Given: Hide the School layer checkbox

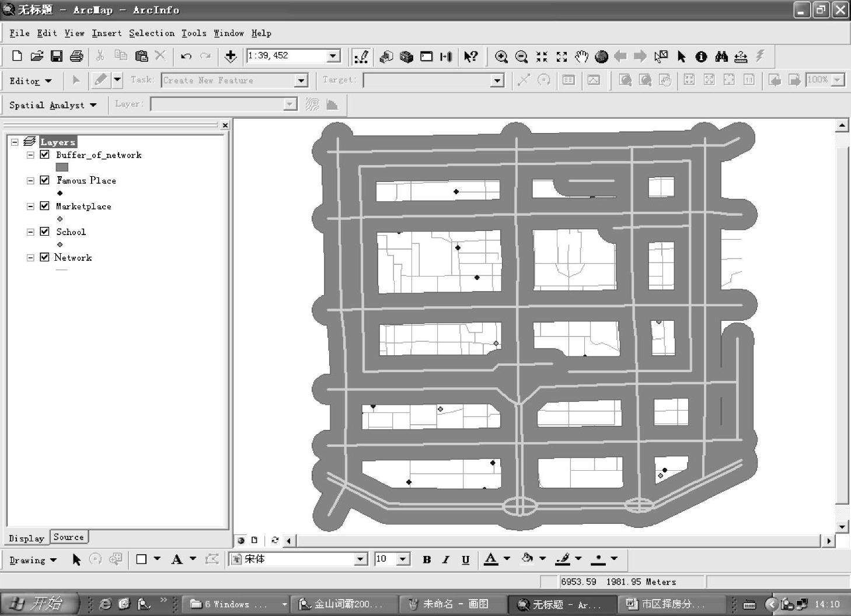Looking at the screenshot, I should (x=44, y=232).
